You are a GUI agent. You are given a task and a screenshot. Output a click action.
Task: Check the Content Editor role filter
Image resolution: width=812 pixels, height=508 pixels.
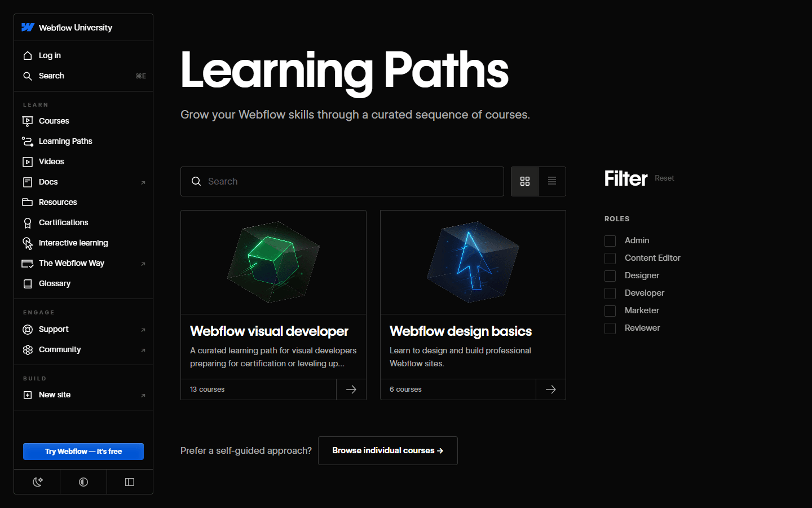tap(610, 259)
